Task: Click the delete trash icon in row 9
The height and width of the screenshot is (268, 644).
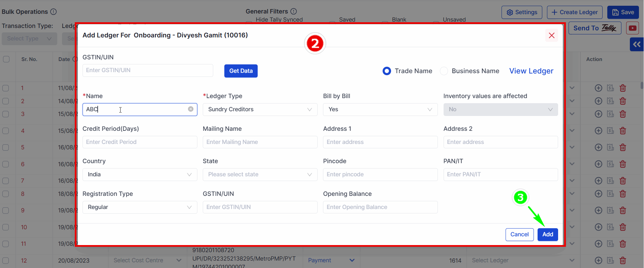Action: (x=623, y=210)
